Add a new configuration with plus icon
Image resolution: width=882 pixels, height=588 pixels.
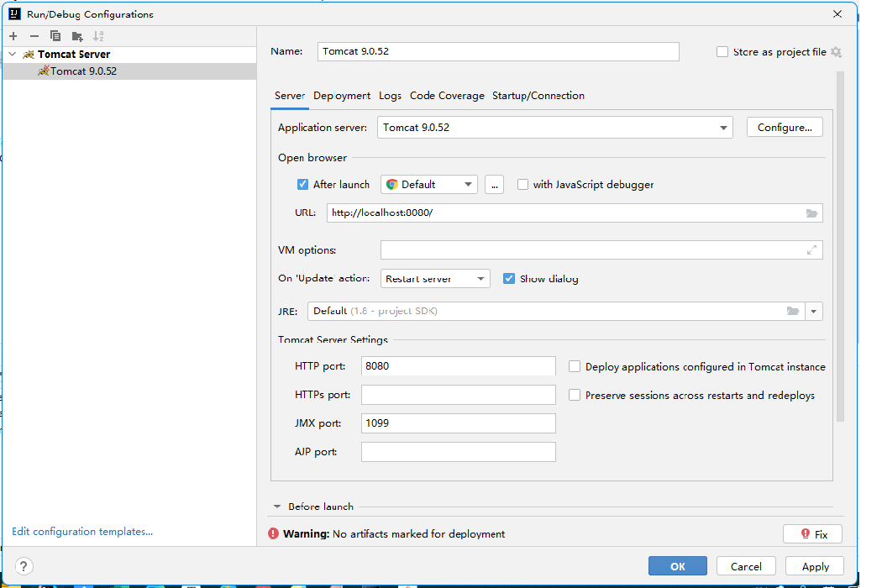tap(13, 36)
